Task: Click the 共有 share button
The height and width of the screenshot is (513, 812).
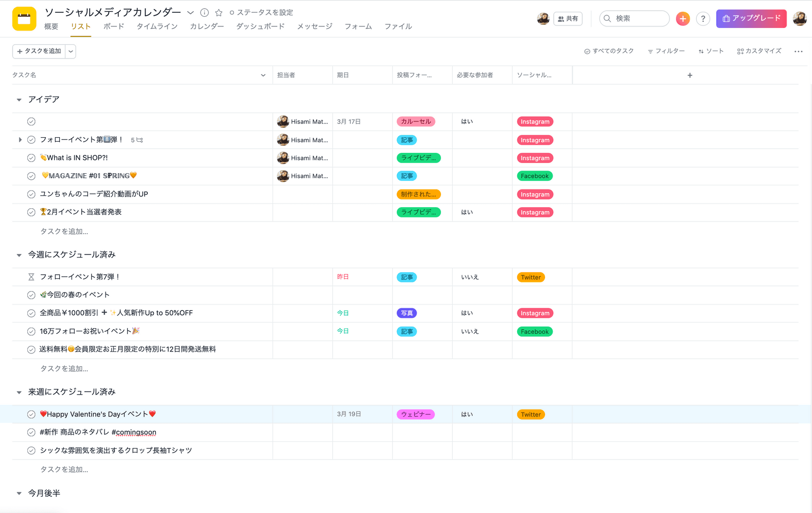Action: pyautogui.click(x=568, y=19)
